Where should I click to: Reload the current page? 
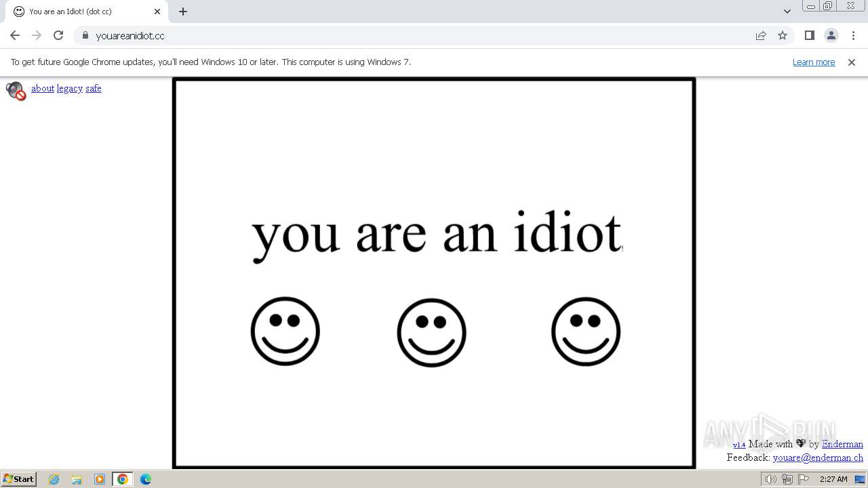point(58,35)
